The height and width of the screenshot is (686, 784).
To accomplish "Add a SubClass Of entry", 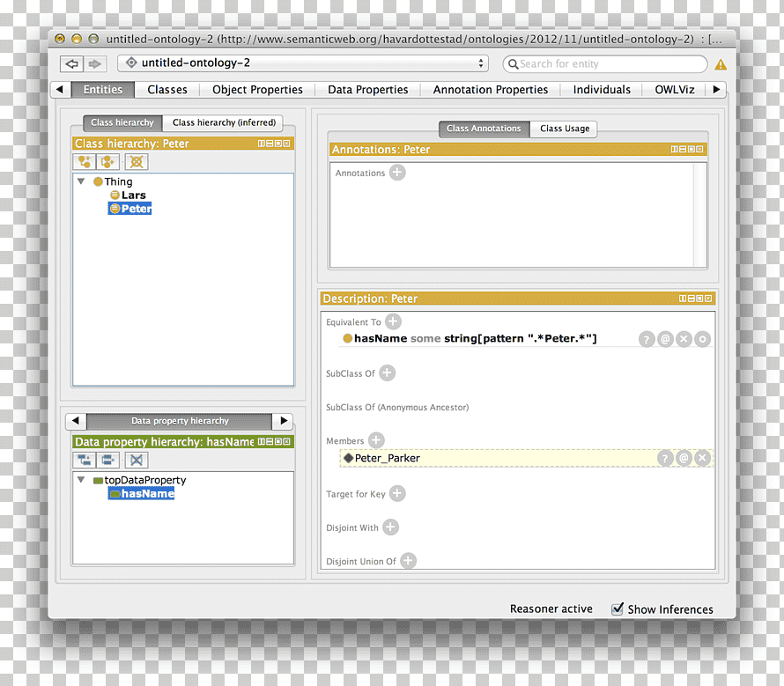I will 387,373.
